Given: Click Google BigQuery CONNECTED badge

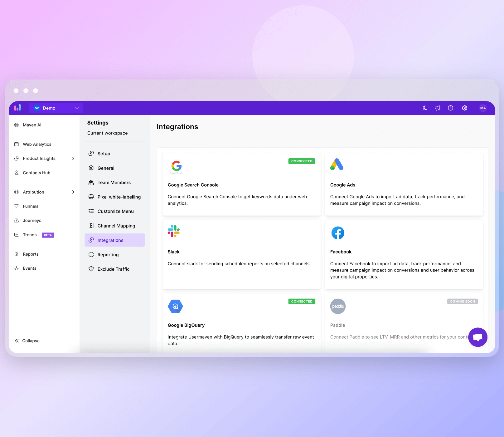Looking at the screenshot, I should coord(302,302).
